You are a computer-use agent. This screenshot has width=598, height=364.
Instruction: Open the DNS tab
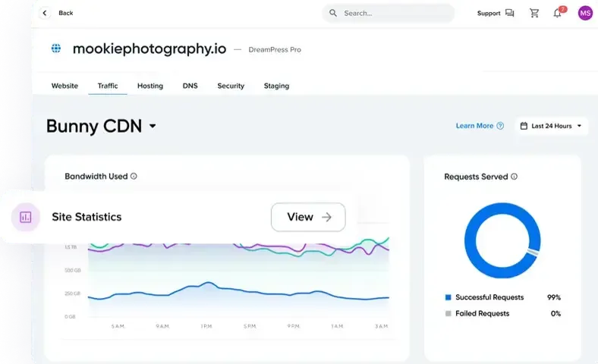click(x=190, y=86)
